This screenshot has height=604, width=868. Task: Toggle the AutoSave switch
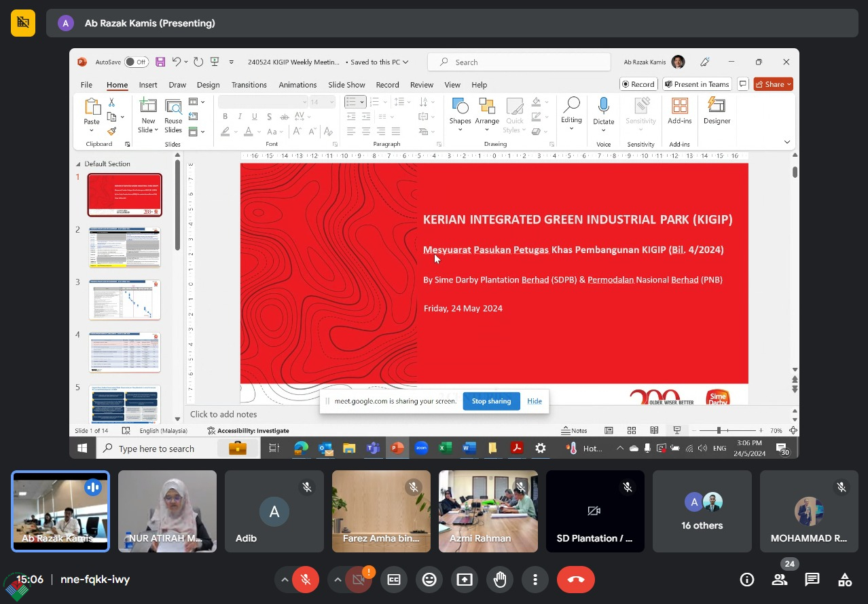pyautogui.click(x=137, y=62)
